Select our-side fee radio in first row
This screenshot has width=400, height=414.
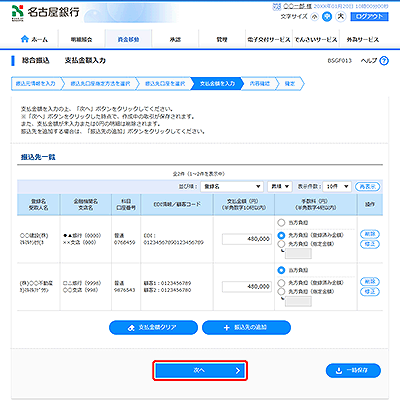[281, 222]
